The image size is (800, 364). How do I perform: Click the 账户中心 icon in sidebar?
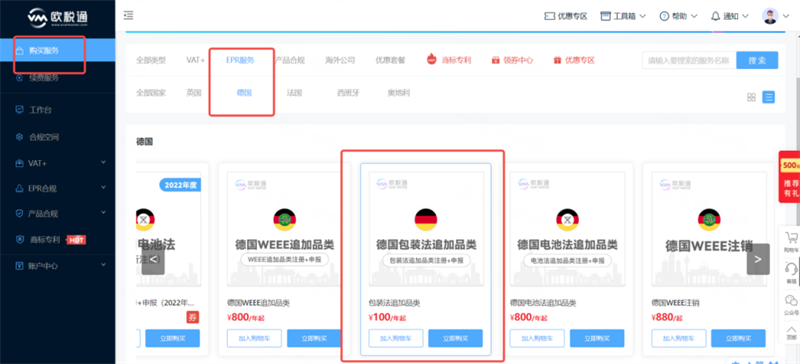(19, 265)
